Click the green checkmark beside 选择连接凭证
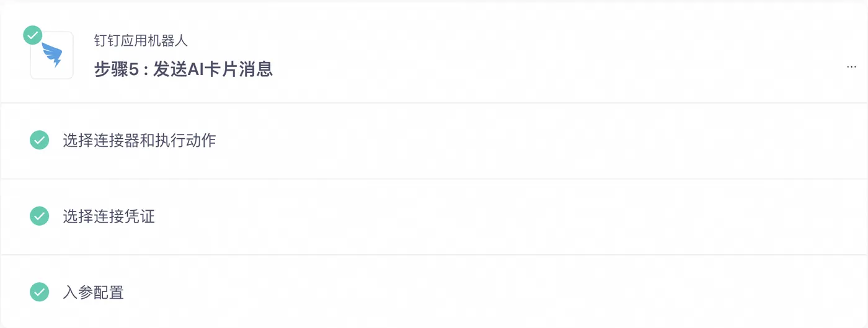Screen dimensions: 868x328 click(40, 216)
